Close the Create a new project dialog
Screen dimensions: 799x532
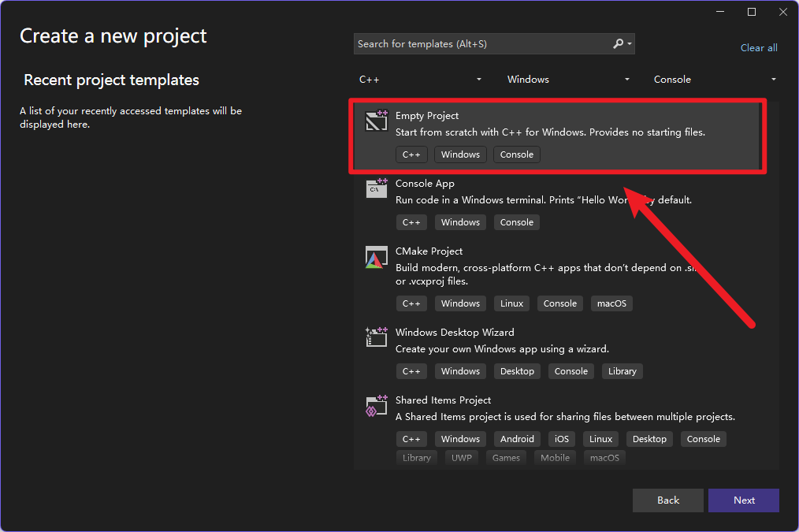point(783,12)
